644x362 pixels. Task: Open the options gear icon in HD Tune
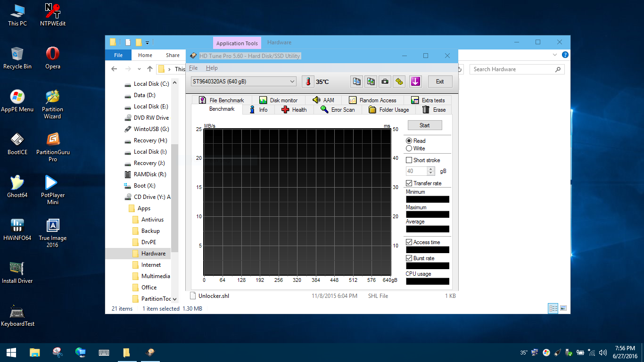tap(399, 82)
